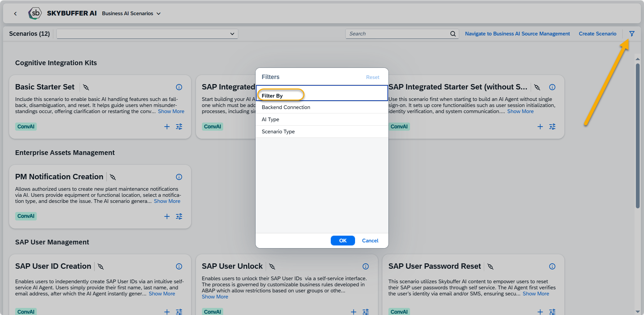Click tag icon beside SAP User ID Creation
The height and width of the screenshot is (315, 644).
point(100,267)
